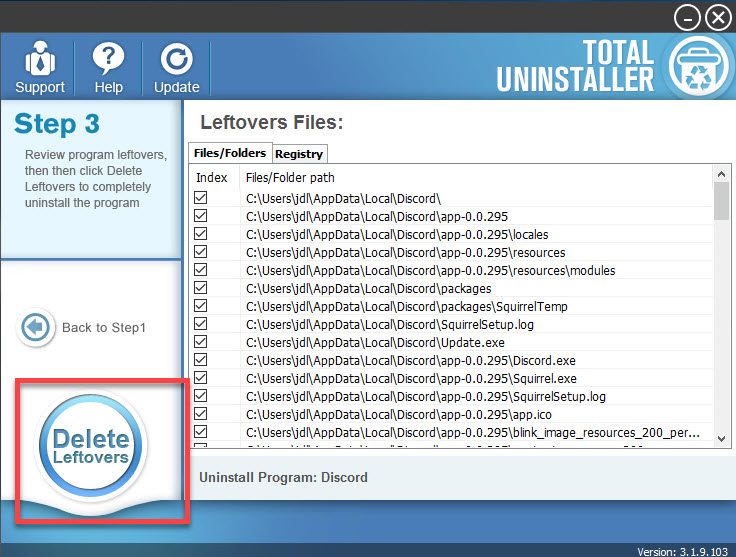Select the path app-0.0.295\SquirrelSetup.log

426,396
